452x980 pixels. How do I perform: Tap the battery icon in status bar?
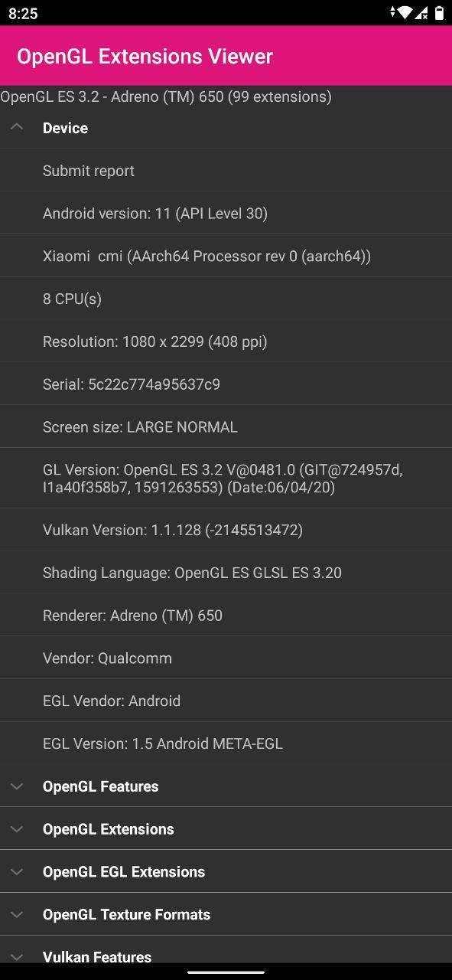coord(440,13)
